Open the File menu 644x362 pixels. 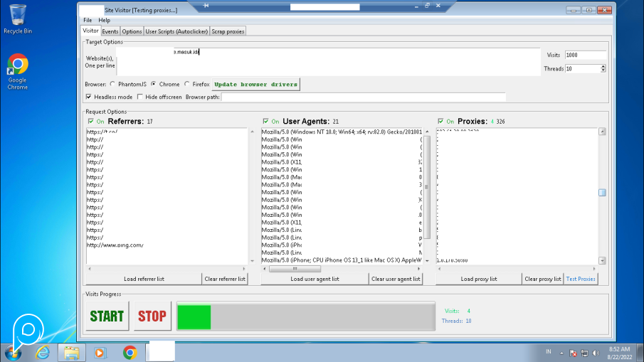click(x=88, y=20)
